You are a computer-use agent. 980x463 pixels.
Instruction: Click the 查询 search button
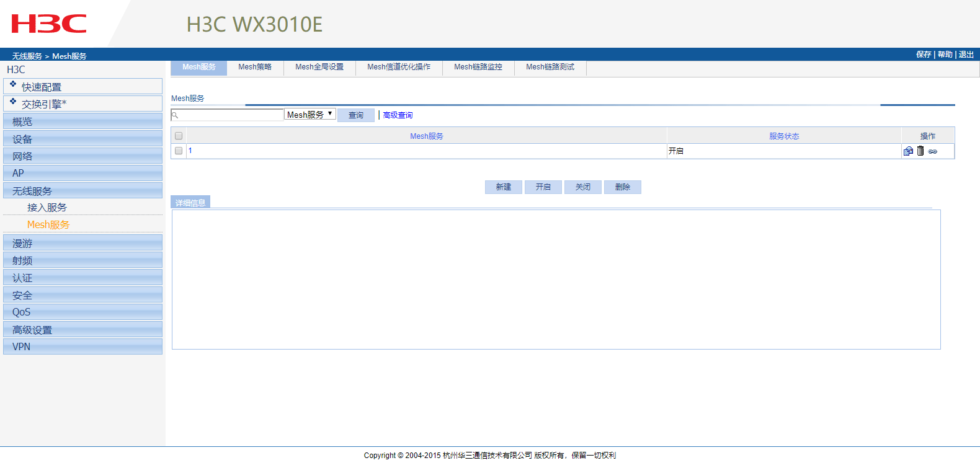pos(356,115)
